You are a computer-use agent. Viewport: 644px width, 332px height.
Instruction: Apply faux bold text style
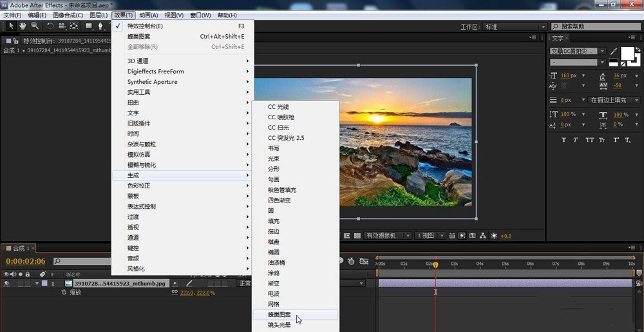click(563, 140)
